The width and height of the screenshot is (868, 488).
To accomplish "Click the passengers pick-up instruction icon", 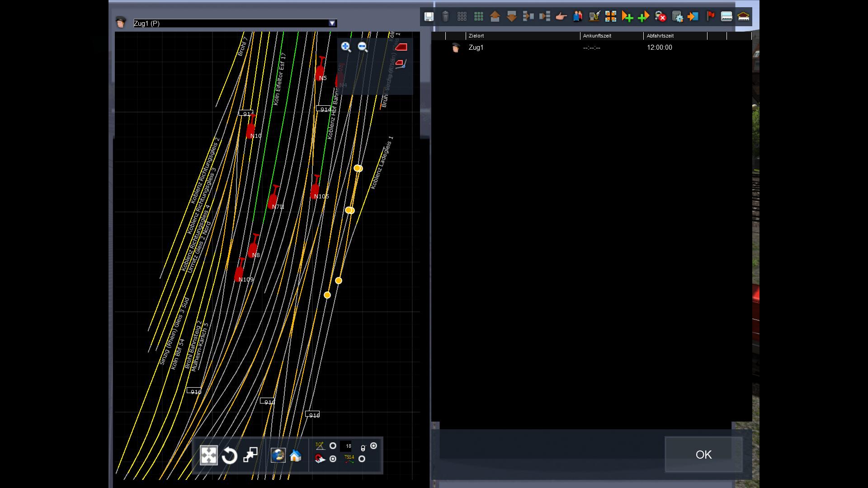I will pos(577,17).
